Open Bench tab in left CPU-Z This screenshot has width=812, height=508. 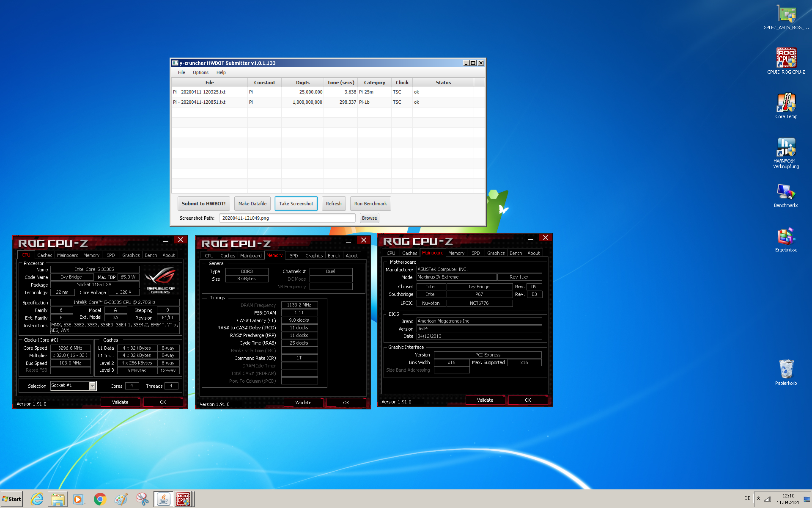pyautogui.click(x=151, y=255)
